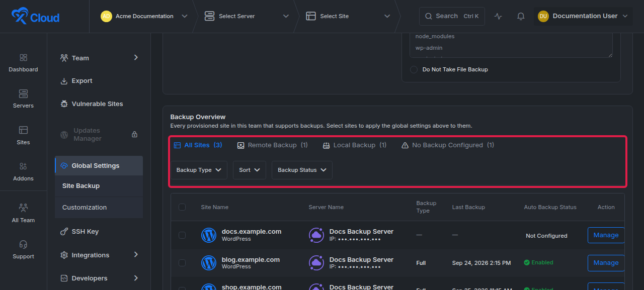
Task: Expand the Developers submenu
Action: (x=99, y=278)
